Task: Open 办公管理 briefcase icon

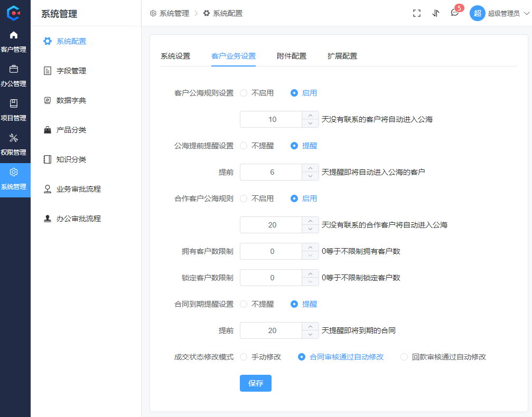Action: [14, 69]
